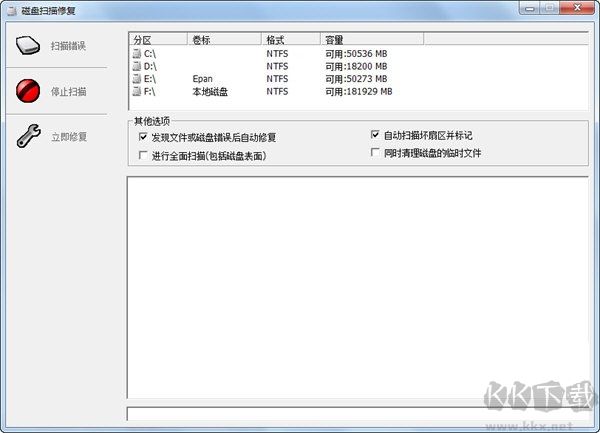
Task: Click inside the large scan results pane
Action: (358, 287)
